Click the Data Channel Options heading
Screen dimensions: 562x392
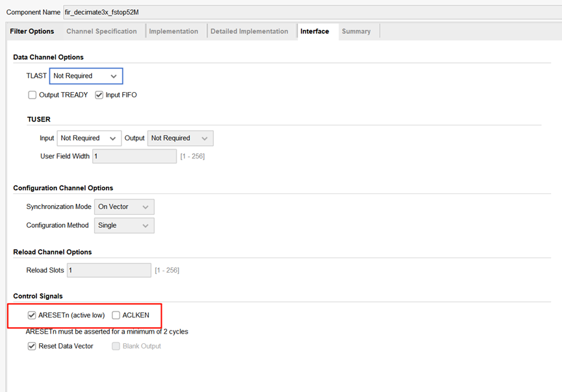click(x=48, y=57)
